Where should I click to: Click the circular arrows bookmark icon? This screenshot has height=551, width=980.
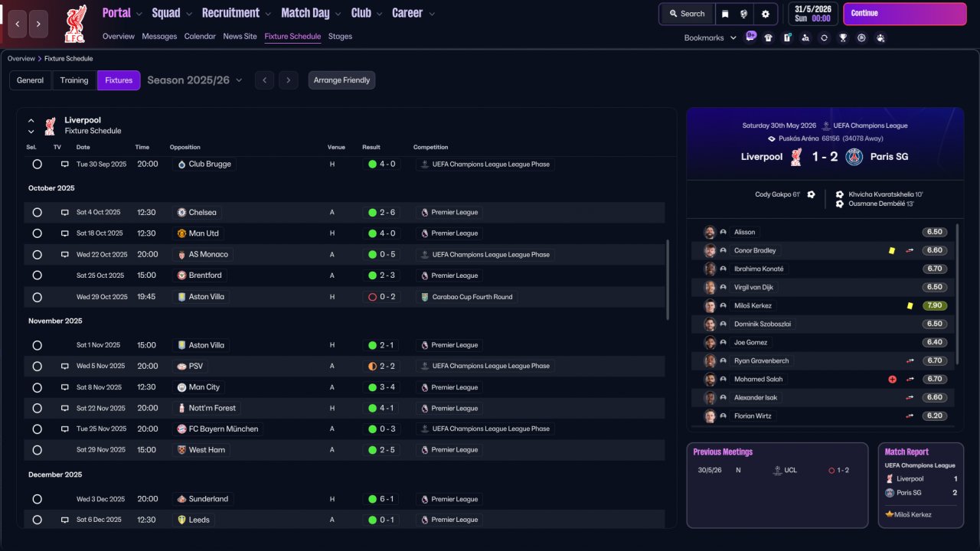click(x=824, y=37)
